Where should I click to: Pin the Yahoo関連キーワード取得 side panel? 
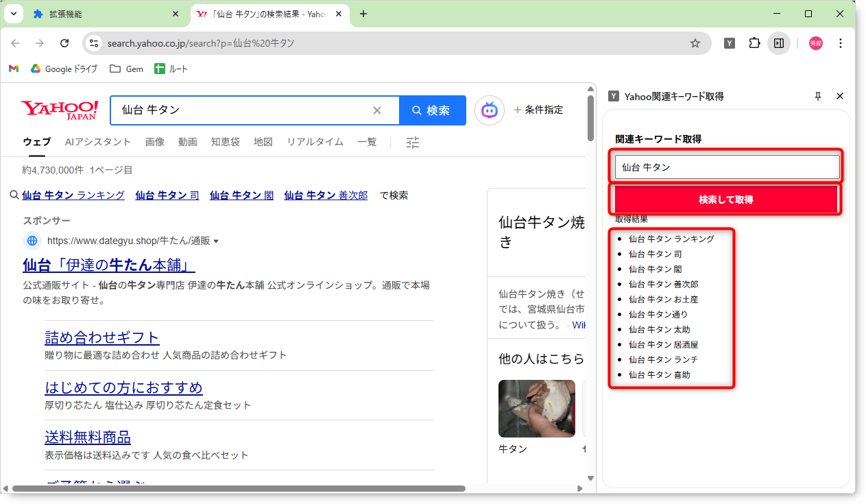coord(817,97)
